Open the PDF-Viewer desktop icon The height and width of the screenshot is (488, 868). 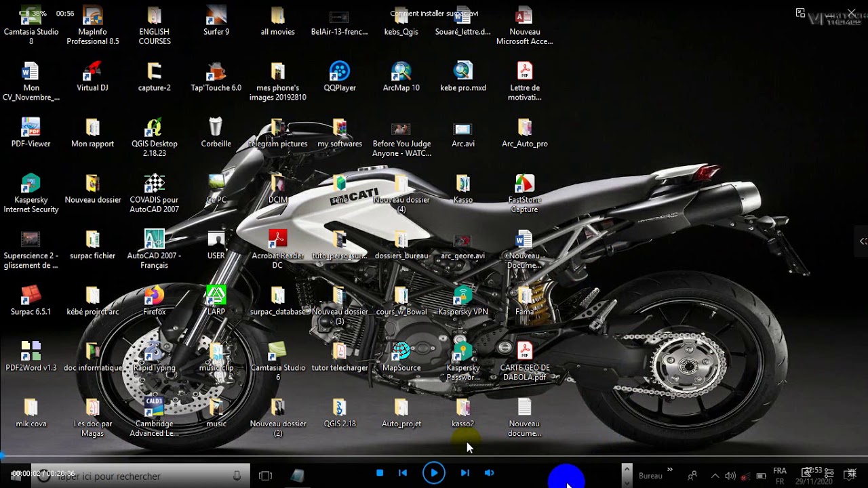point(31,133)
